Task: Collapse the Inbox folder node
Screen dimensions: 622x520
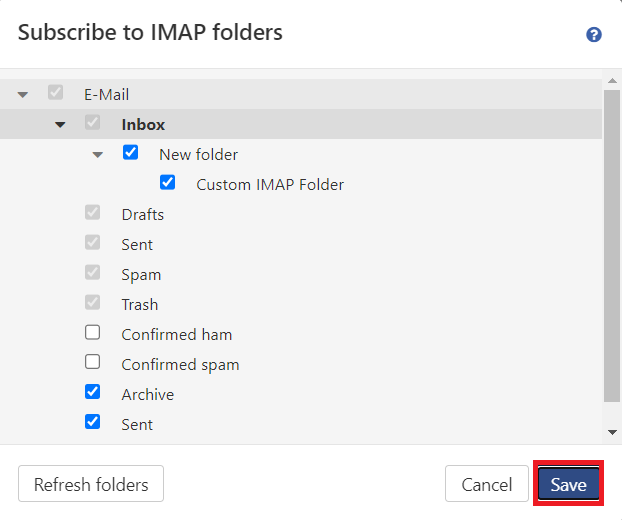Action: click(x=60, y=125)
